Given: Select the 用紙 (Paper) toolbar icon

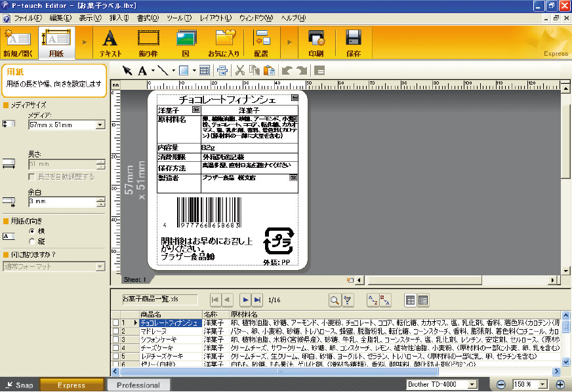Looking at the screenshot, I should (x=56, y=43).
